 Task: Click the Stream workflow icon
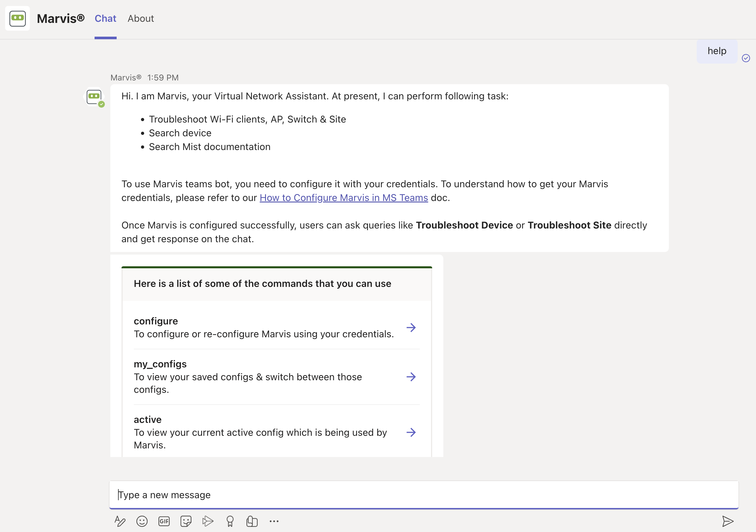(x=208, y=521)
